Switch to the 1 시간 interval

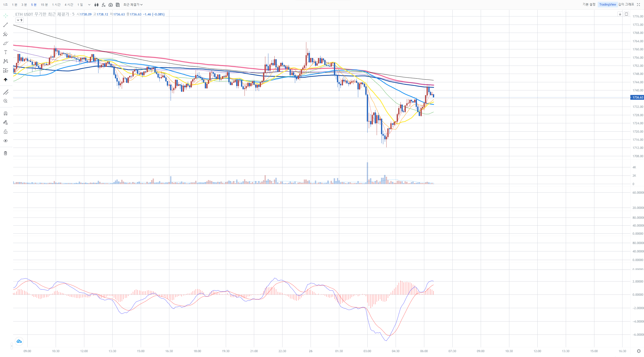(x=56, y=5)
